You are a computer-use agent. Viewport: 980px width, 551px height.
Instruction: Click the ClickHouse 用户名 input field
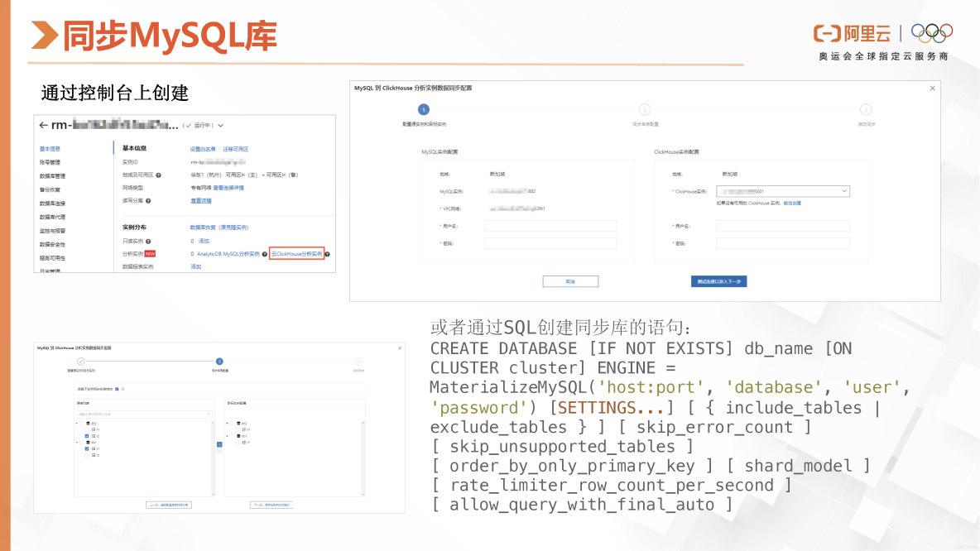(x=783, y=226)
